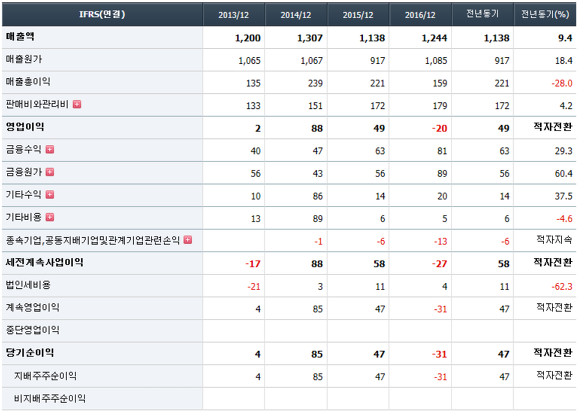Click the 전년동기 column header
Viewport: 580px width, 413px height.
tap(482, 14)
